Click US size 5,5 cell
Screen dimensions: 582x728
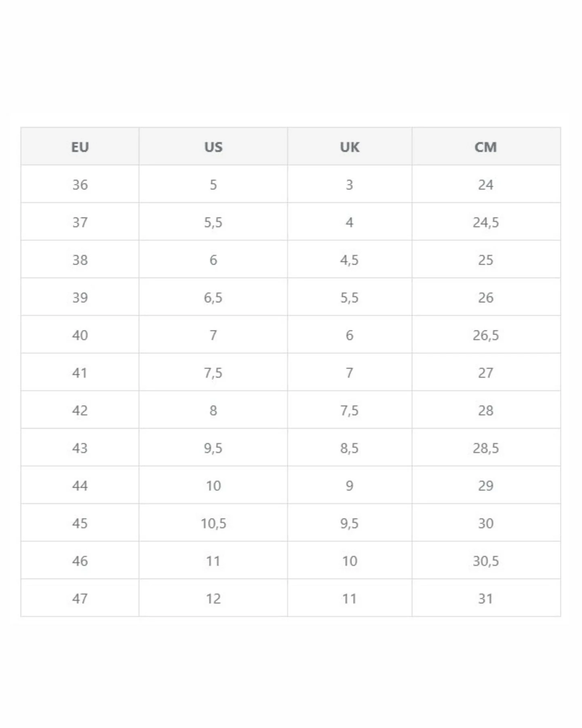[213, 222]
